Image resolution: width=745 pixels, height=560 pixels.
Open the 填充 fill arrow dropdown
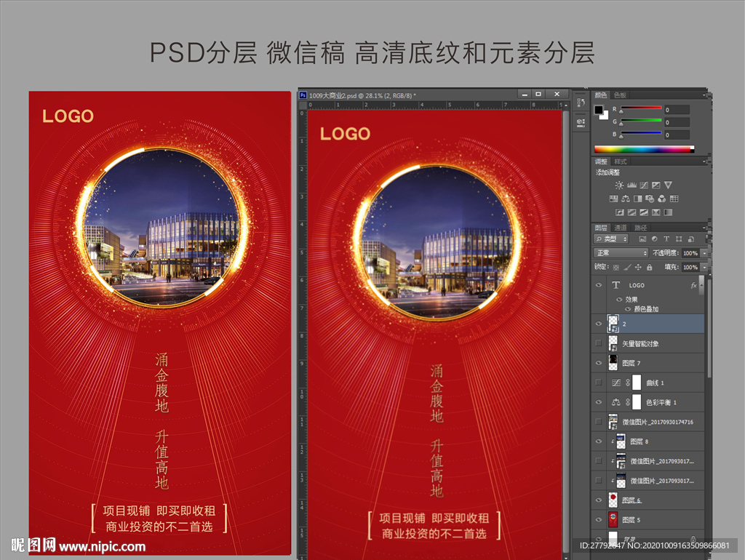click(x=704, y=268)
